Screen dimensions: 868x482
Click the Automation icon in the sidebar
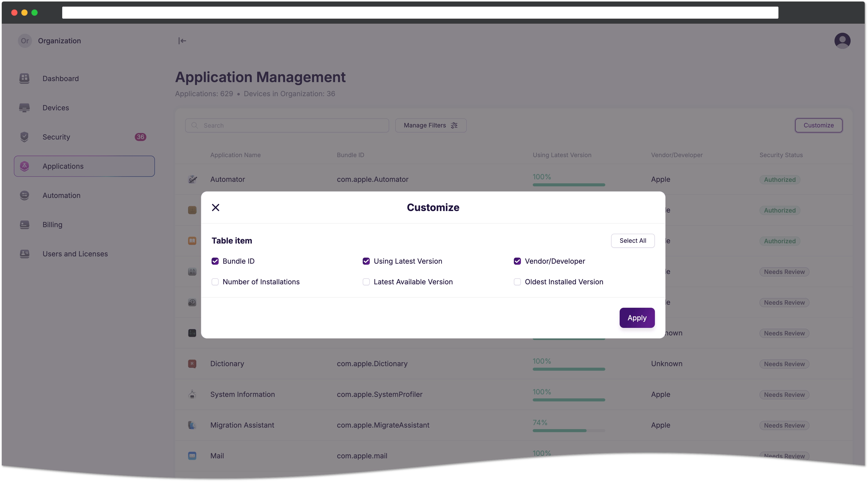pyautogui.click(x=24, y=195)
